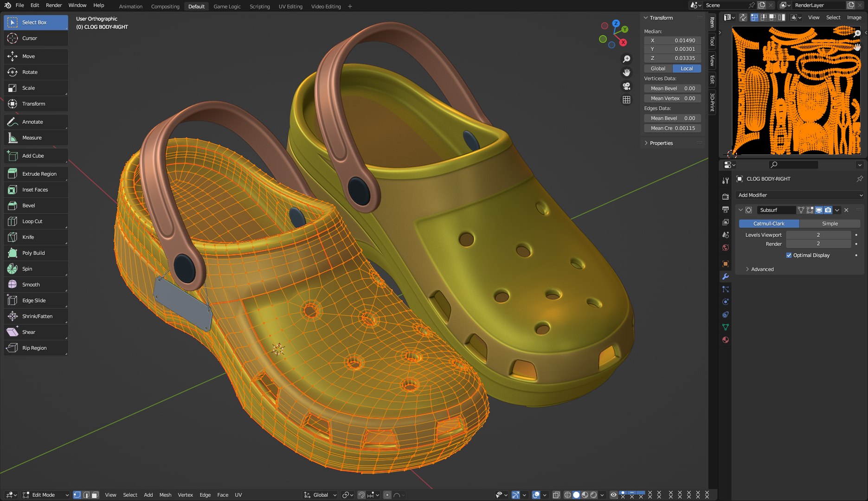Collapse the Transform panel
The width and height of the screenshot is (868, 501).
click(645, 18)
